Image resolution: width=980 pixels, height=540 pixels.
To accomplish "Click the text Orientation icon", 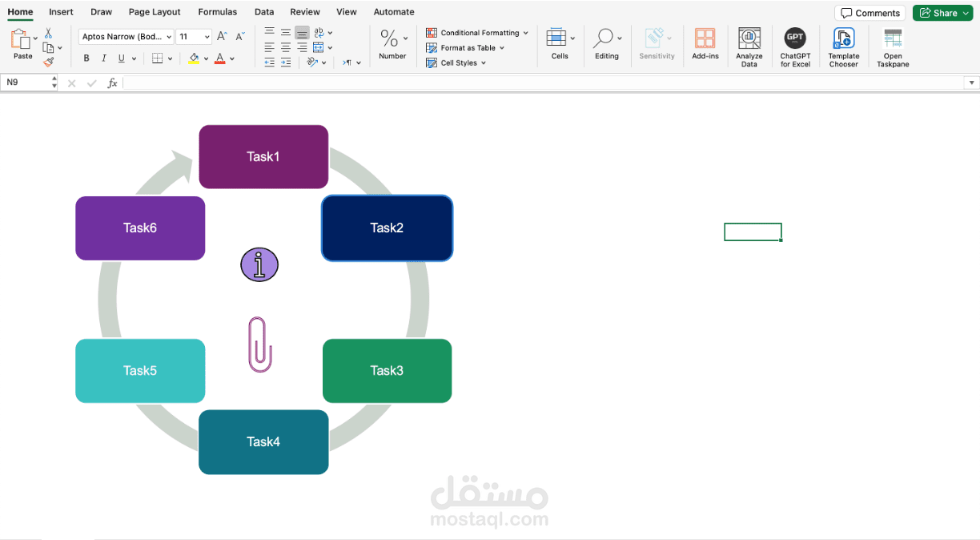I will pyautogui.click(x=312, y=62).
